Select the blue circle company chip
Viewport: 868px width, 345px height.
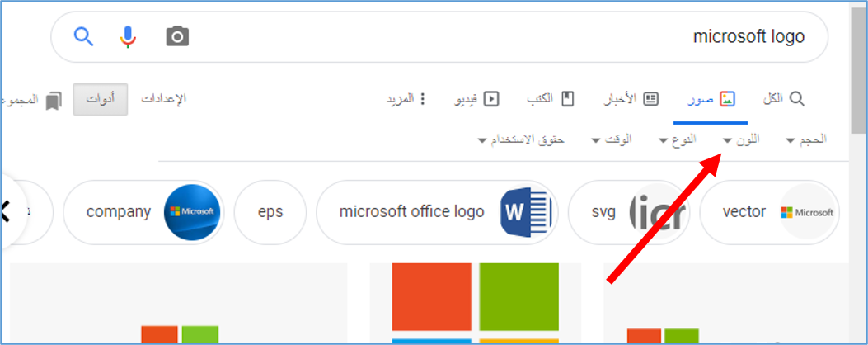tap(144, 212)
